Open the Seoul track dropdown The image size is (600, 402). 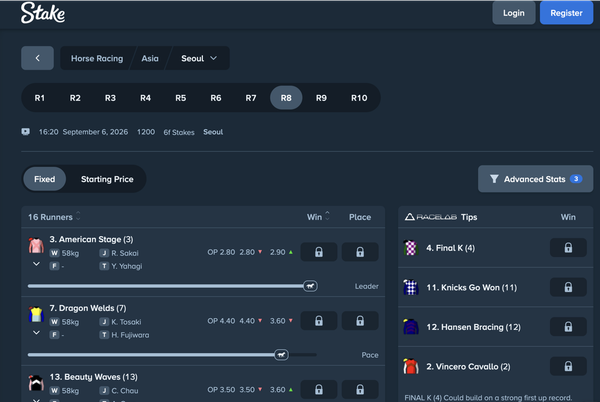pos(199,59)
